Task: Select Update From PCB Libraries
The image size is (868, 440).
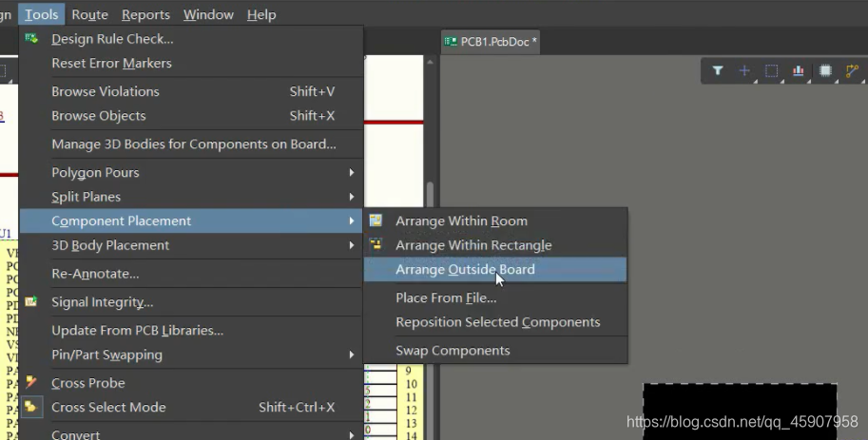Action: [191, 331]
